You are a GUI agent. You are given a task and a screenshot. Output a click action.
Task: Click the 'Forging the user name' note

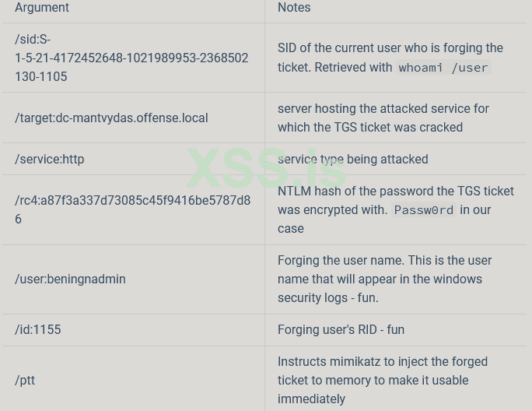[x=384, y=261]
